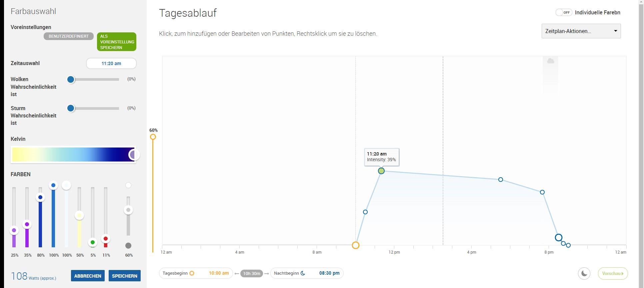Click the sun icon beside Tagesbeginn

coord(192,273)
